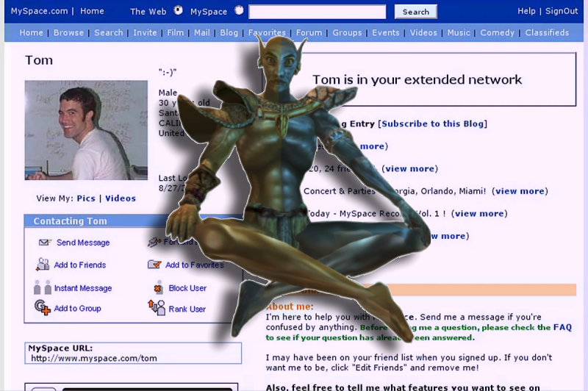Open the FAQ link in About me
588x391 pixels.
tap(562, 327)
